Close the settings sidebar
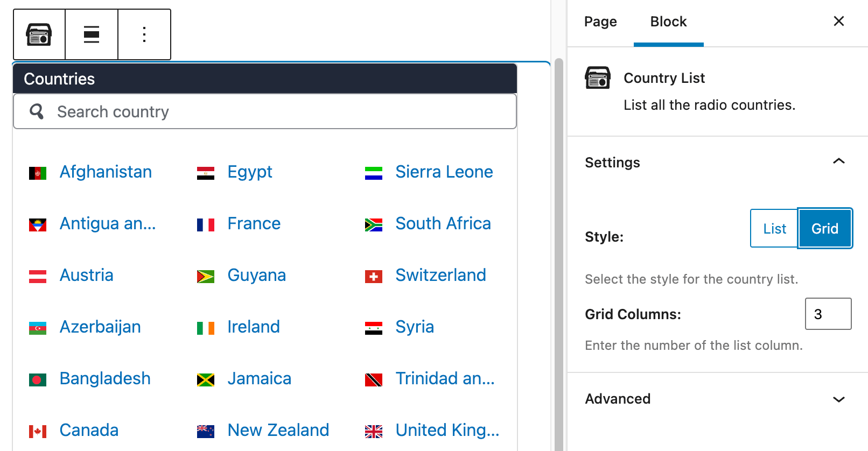This screenshot has width=868, height=451. click(838, 21)
